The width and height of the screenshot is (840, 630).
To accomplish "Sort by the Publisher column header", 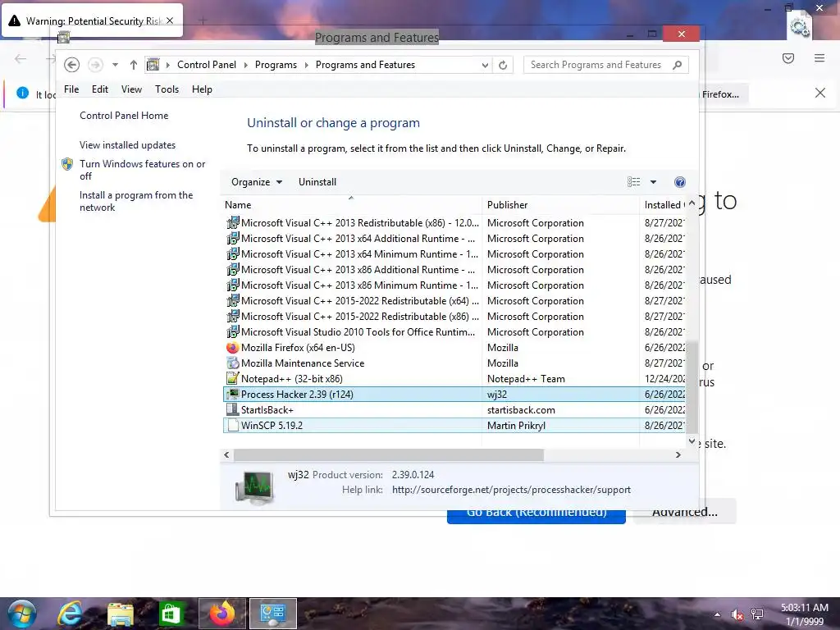I will coord(560,205).
